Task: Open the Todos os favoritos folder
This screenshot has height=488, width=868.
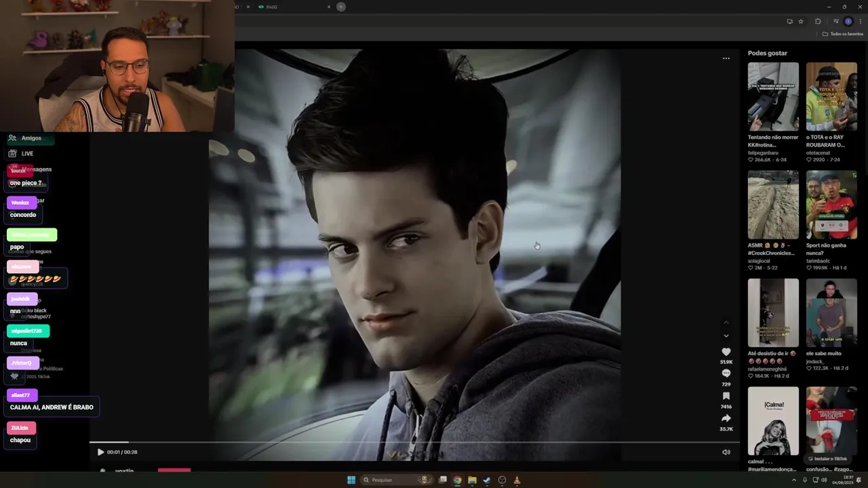Action: click(x=843, y=34)
